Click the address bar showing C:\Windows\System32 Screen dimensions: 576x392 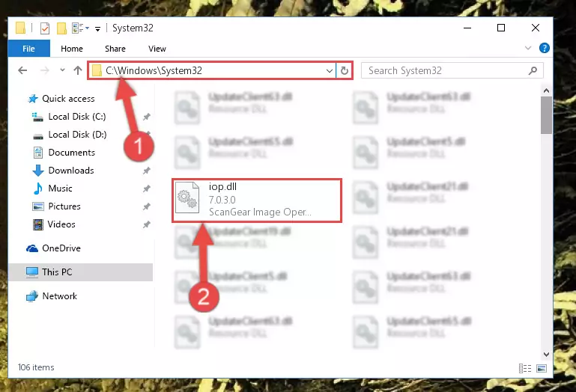211,70
